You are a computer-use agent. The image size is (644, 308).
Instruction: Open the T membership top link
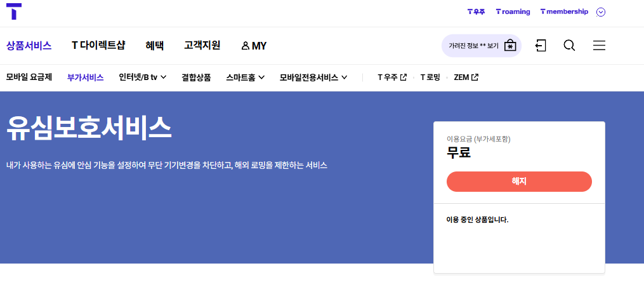click(564, 12)
